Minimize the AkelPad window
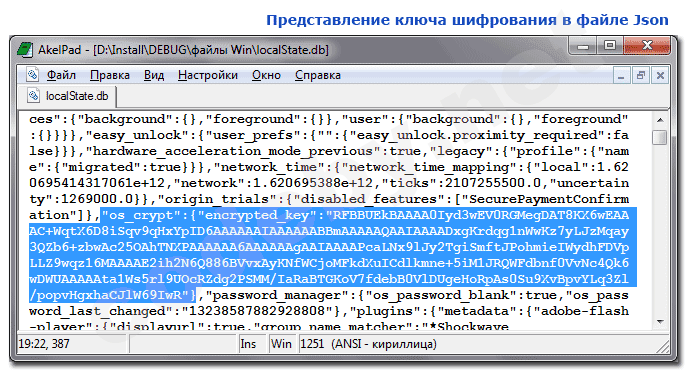 (x=584, y=46)
